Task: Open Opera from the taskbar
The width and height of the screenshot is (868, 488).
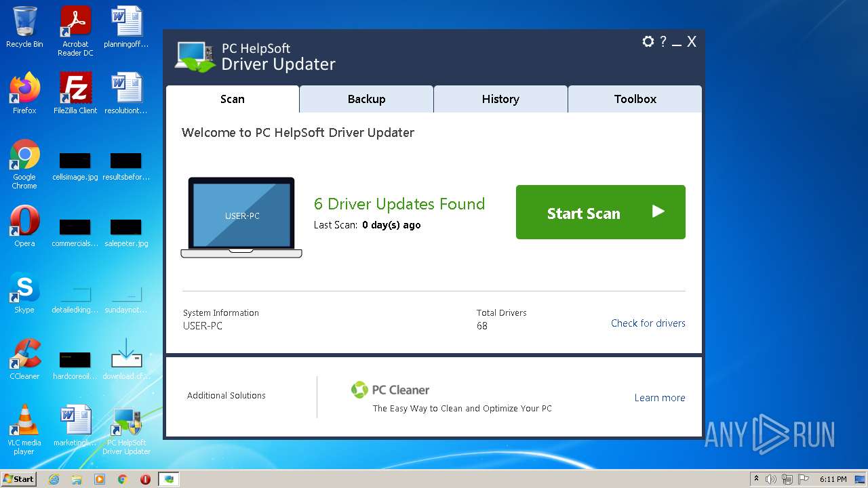Action: (x=145, y=479)
